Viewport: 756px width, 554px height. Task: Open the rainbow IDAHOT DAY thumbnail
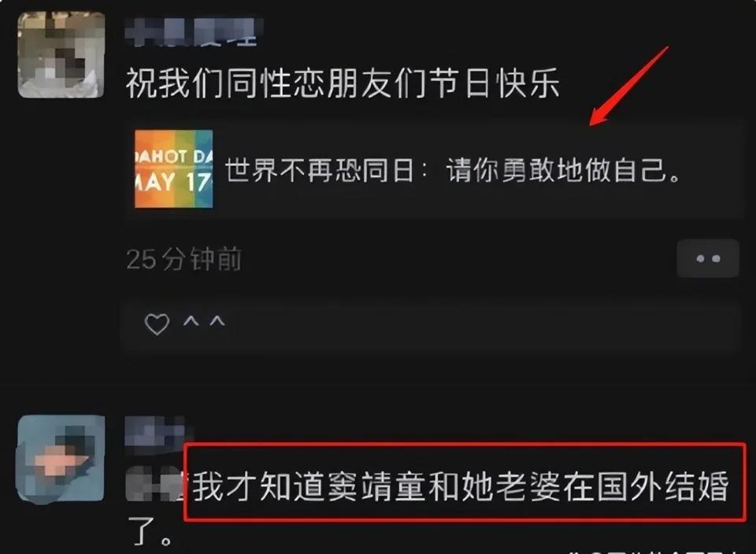(x=173, y=168)
